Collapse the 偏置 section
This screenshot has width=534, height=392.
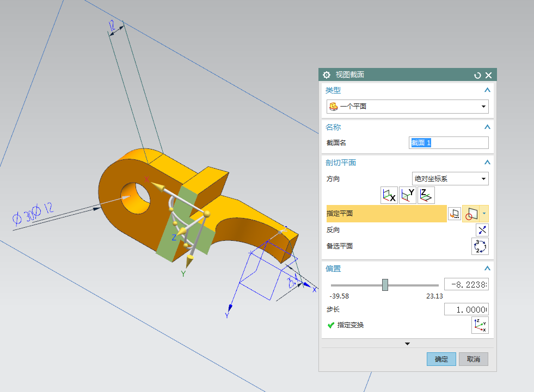[x=487, y=269]
